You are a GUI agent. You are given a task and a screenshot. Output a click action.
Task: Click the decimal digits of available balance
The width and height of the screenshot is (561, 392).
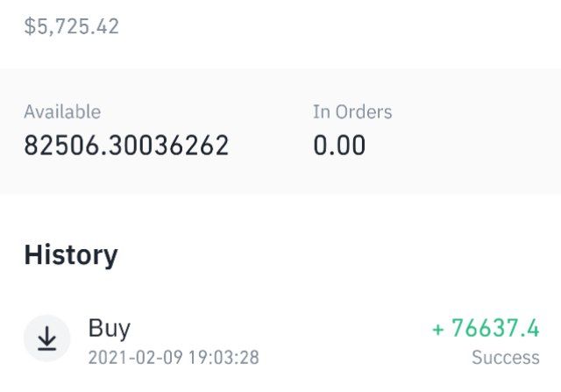(x=169, y=145)
